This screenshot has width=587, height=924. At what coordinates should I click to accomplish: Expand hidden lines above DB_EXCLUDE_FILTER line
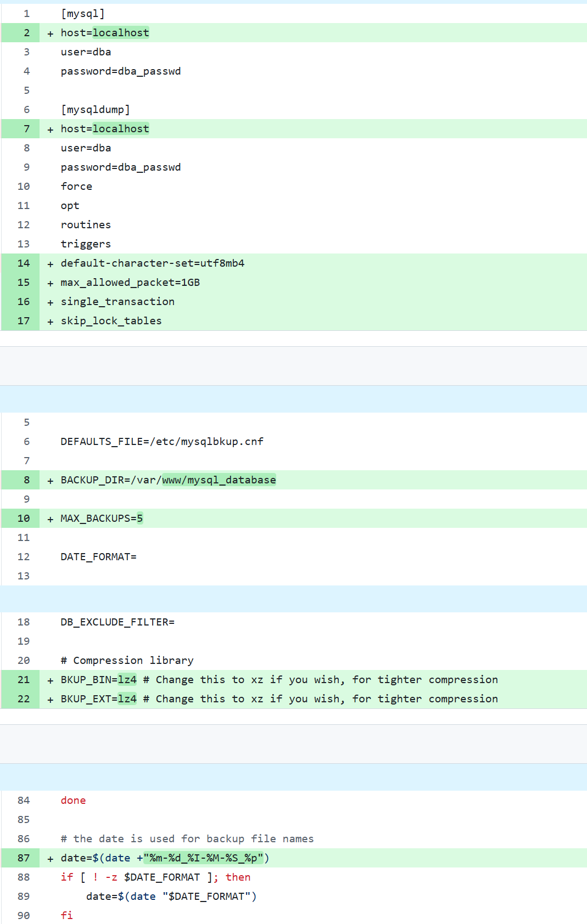click(x=293, y=599)
